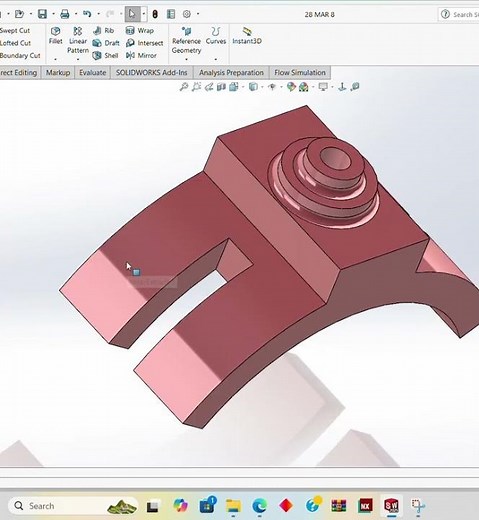Expand the Undo dropdown arrow
This screenshot has height=520, width=479.
(98, 14)
